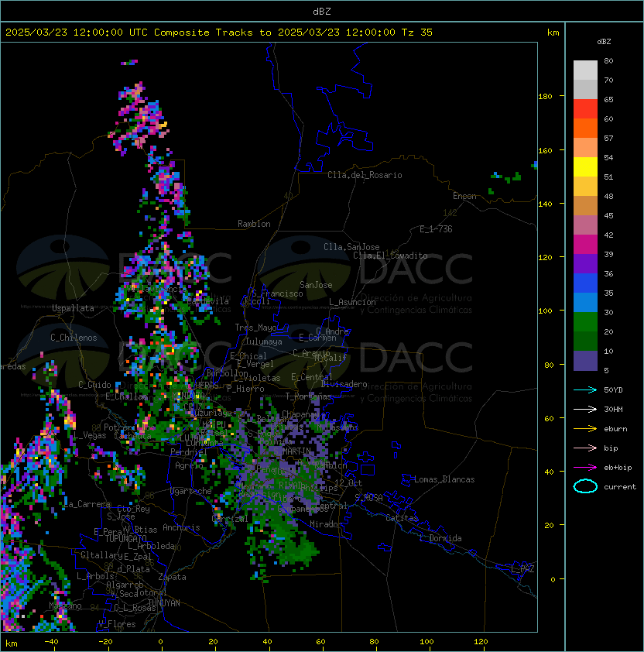Click the 'Ramblon' label in upper map
644x652 pixels.
coord(254,224)
